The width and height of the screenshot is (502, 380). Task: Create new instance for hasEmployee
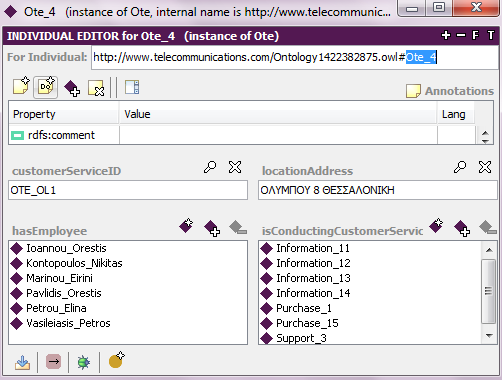point(186,225)
